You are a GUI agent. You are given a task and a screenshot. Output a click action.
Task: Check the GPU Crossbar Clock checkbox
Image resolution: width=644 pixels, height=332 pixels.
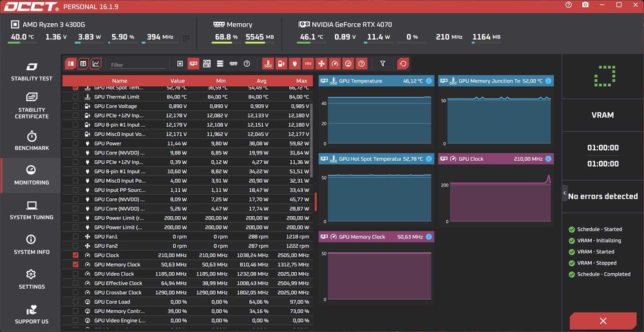(75, 293)
